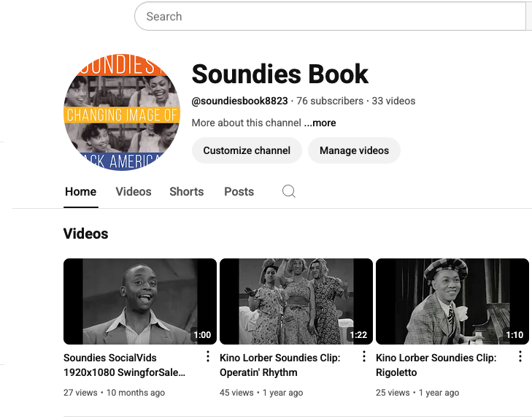Open the Kino Lorber Operatin' Rhythm title link

280,365
